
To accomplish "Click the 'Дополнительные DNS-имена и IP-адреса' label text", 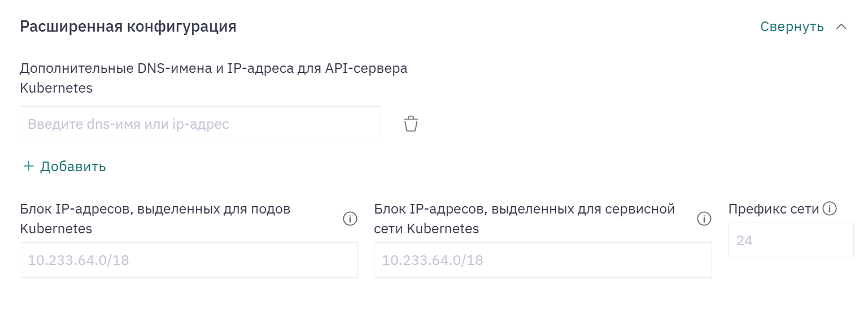I will 213,69.
